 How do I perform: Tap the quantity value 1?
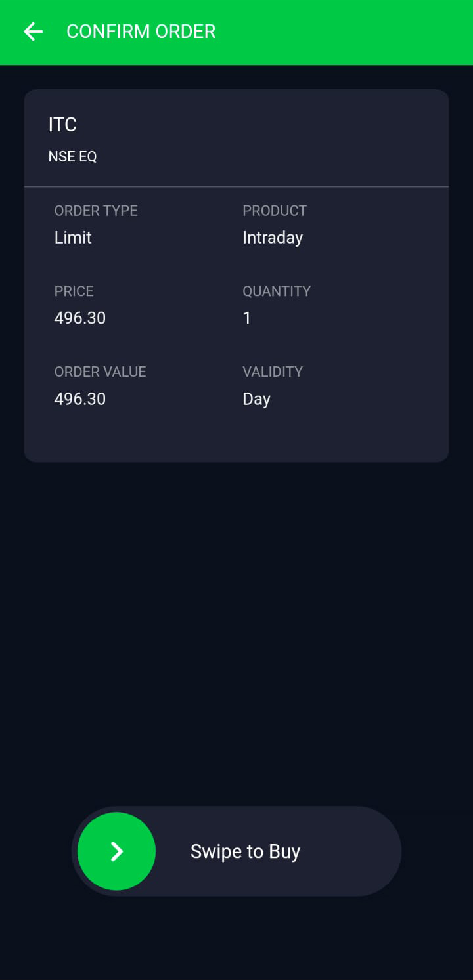click(247, 318)
